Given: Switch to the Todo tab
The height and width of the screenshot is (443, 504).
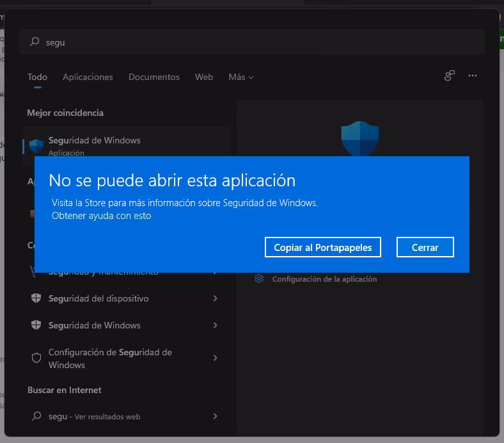Looking at the screenshot, I should coord(37,77).
